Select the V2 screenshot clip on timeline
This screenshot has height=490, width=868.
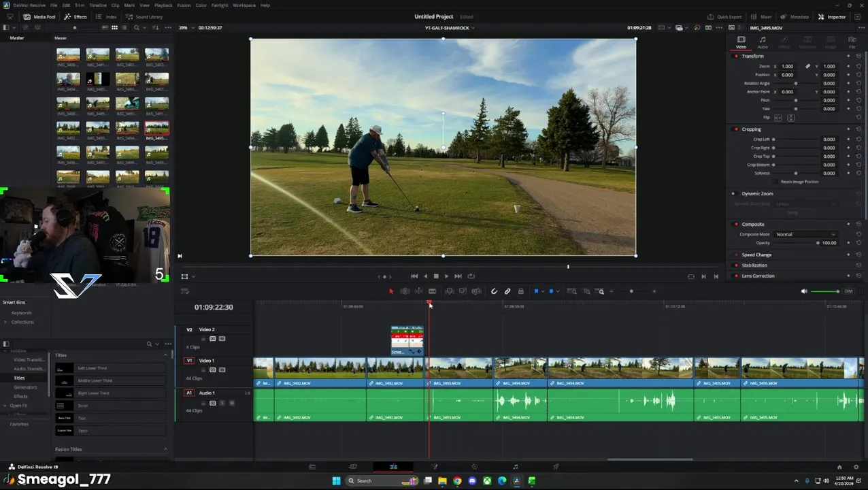click(x=407, y=340)
